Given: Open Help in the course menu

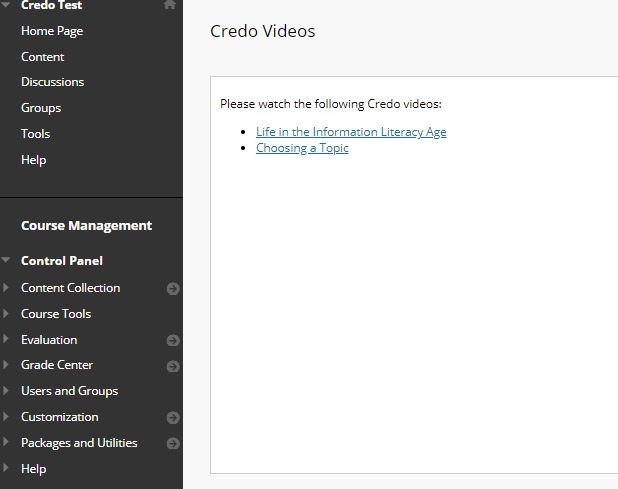Looking at the screenshot, I should [34, 160].
